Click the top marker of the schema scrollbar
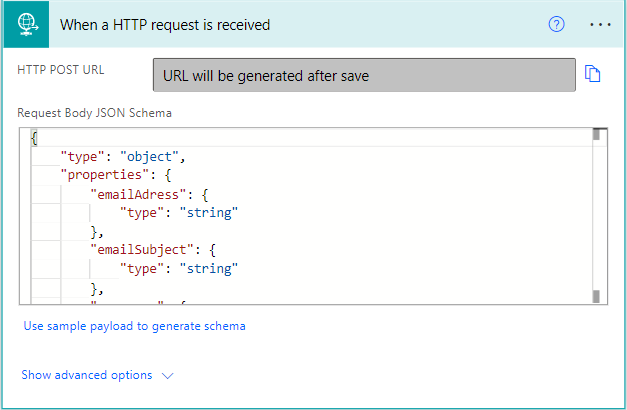Screen dimensions: 627x410 pos(597,135)
